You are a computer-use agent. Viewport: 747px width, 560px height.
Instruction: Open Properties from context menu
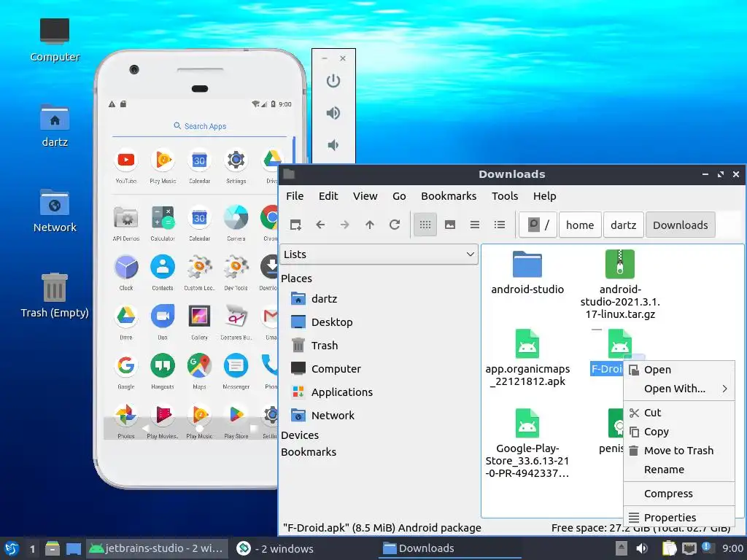point(679,517)
